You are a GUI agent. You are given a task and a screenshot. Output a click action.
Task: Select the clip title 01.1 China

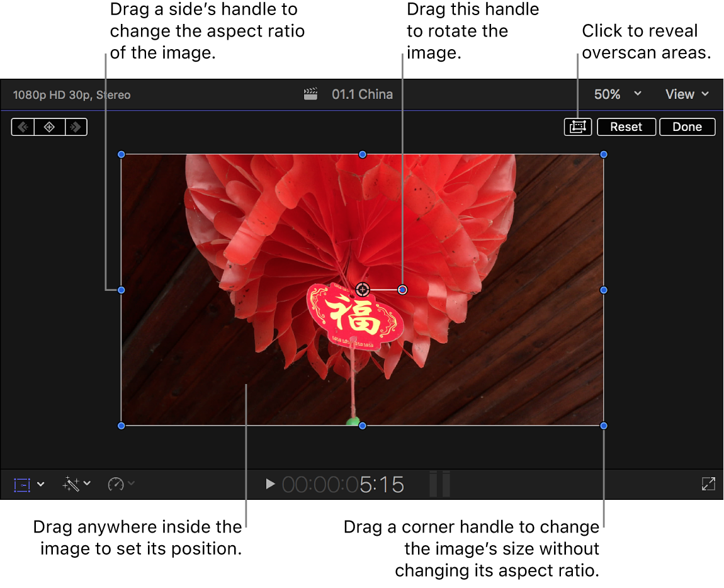coord(363,94)
